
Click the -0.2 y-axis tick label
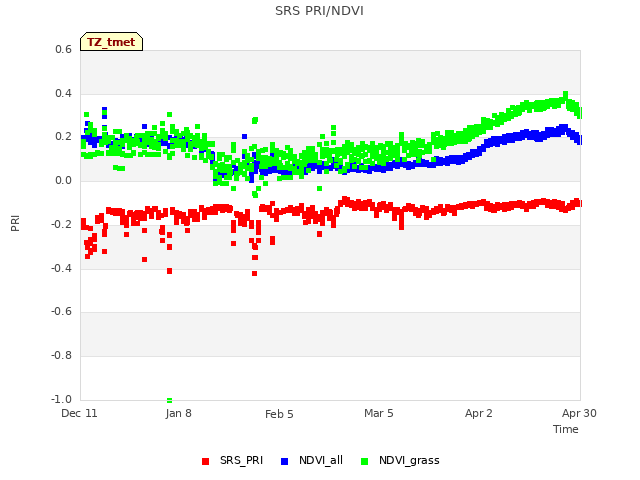(61, 224)
